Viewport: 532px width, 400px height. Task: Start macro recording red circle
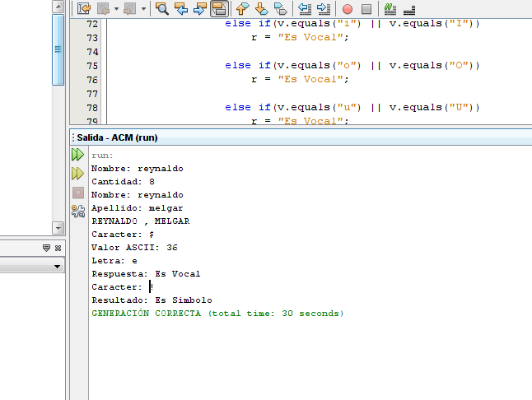click(347, 9)
